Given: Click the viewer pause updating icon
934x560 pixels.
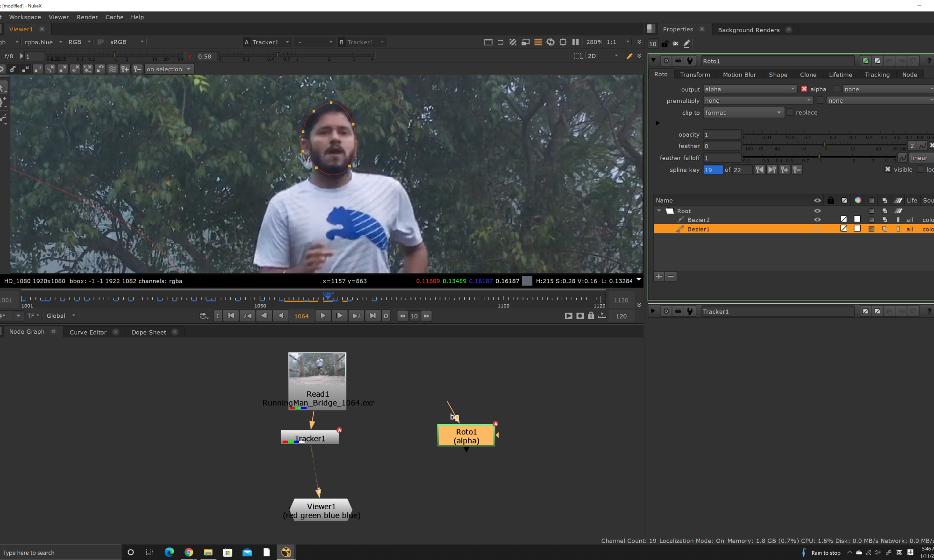Looking at the screenshot, I should coord(575,42).
